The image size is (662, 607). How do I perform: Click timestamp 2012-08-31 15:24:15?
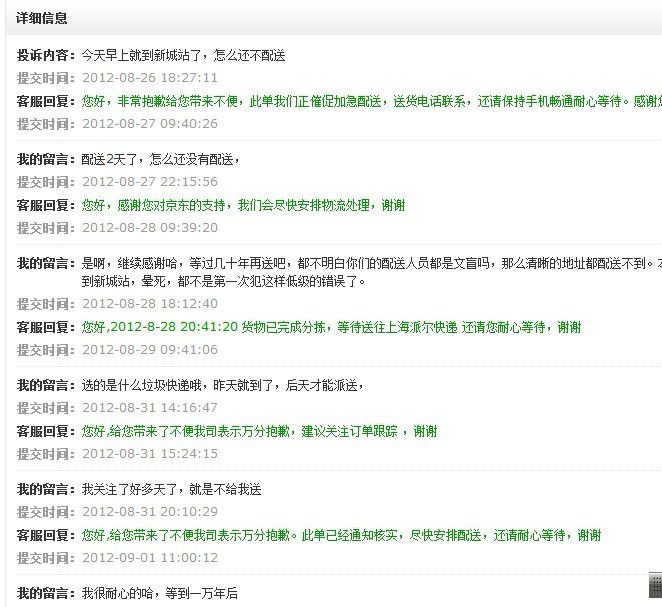[150, 454]
